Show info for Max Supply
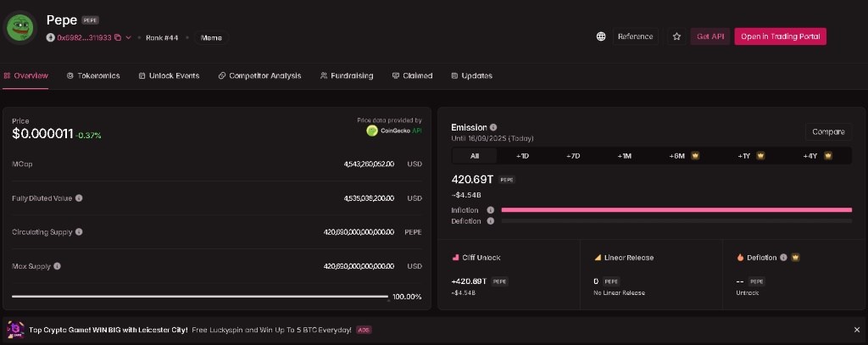 (x=57, y=266)
